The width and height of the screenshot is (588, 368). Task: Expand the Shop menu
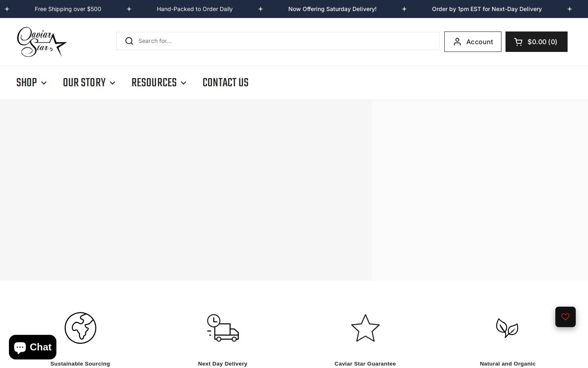(31, 83)
